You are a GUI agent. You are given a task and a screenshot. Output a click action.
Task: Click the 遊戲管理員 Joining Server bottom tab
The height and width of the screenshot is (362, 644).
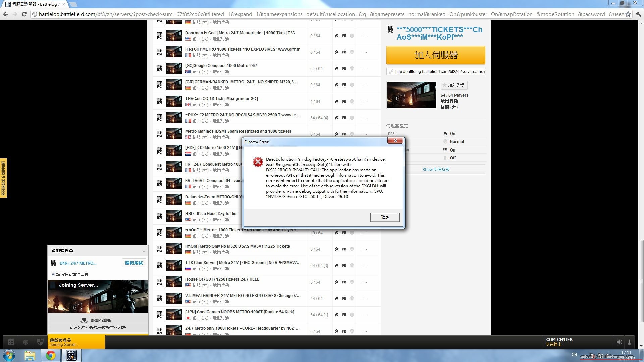click(x=76, y=342)
